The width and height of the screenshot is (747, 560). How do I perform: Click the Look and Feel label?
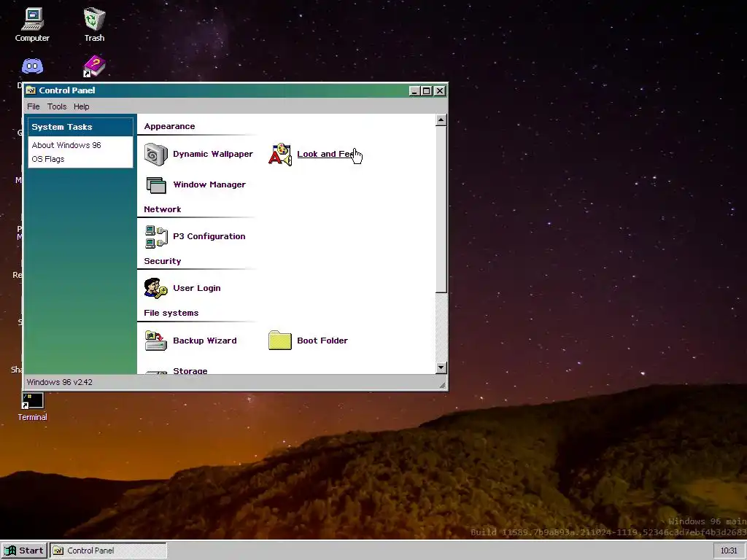click(326, 154)
